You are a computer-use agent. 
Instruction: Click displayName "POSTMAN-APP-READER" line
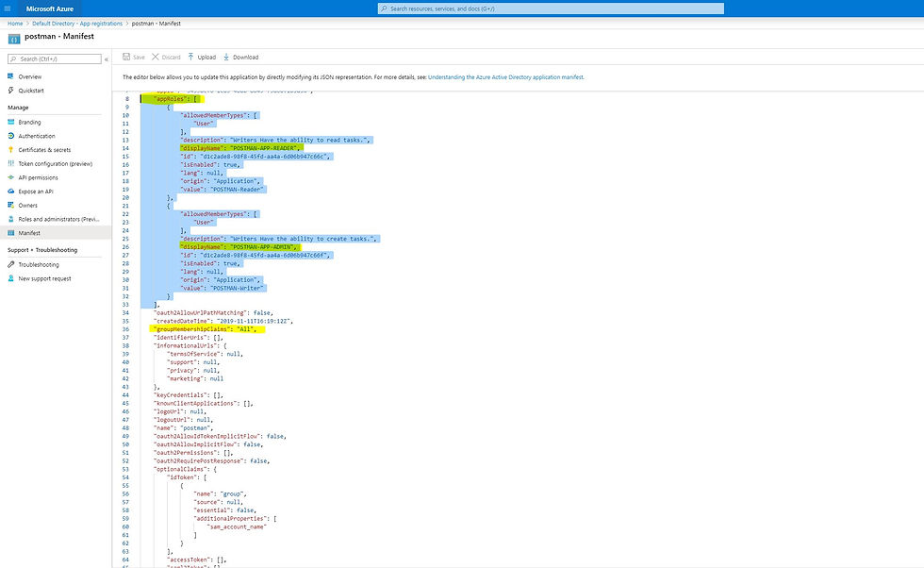pos(240,148)
